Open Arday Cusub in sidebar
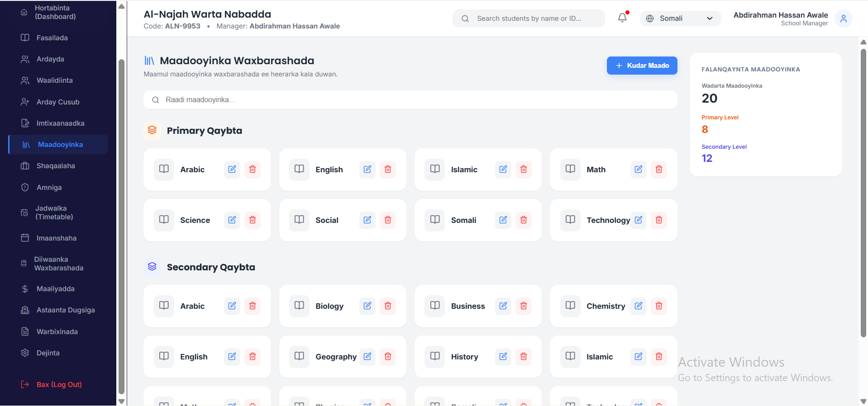This screenshot has width=868, height=406. [x=58, y=102]
